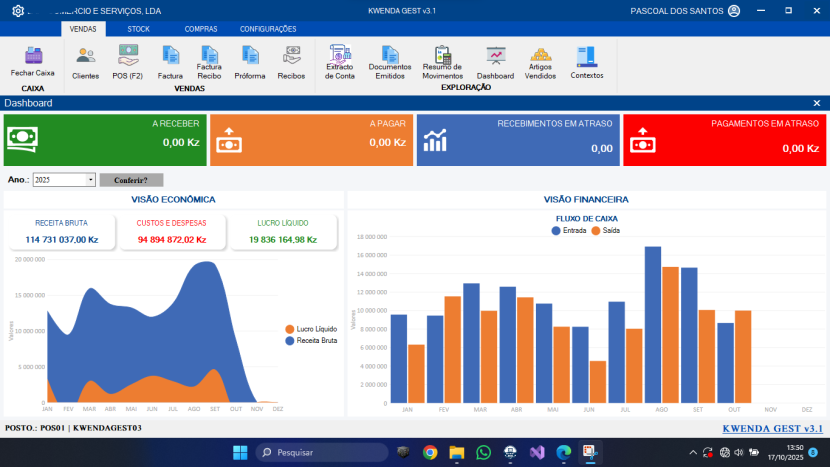Open the Contextos icon
This screenshot has height=467, width=830.
587,62
